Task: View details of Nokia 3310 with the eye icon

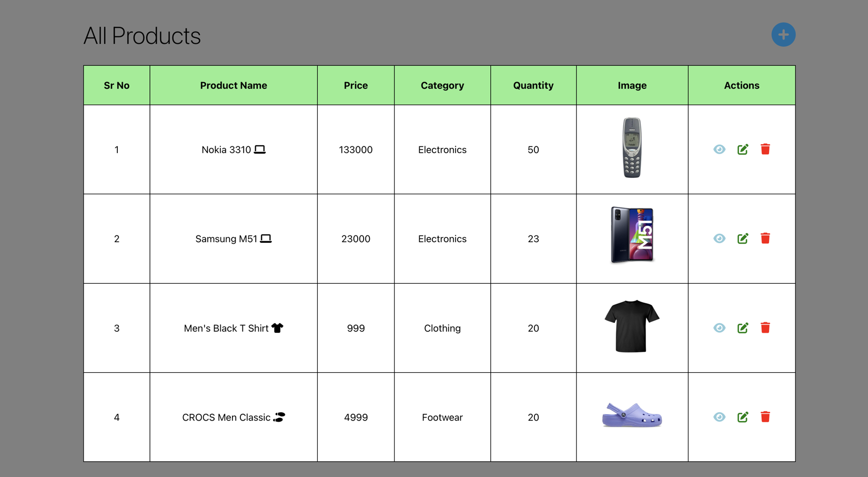Action: tap(719, 150)
